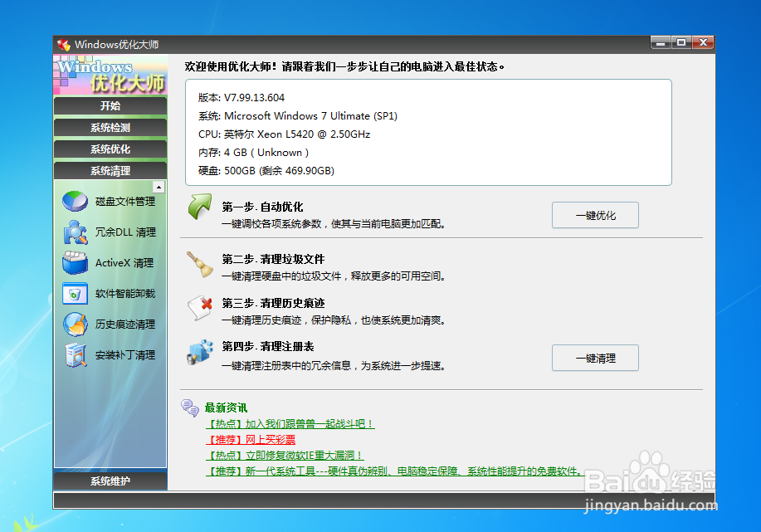The image size is (761, 532).
Task: Select the ActiveX 清理 label
Action: [124, 263]
